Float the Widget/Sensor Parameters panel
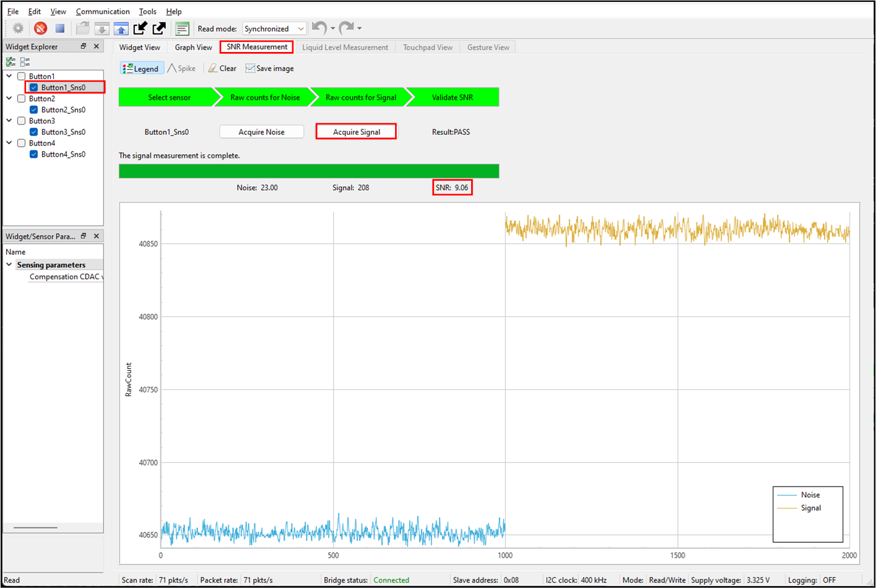 84,236
